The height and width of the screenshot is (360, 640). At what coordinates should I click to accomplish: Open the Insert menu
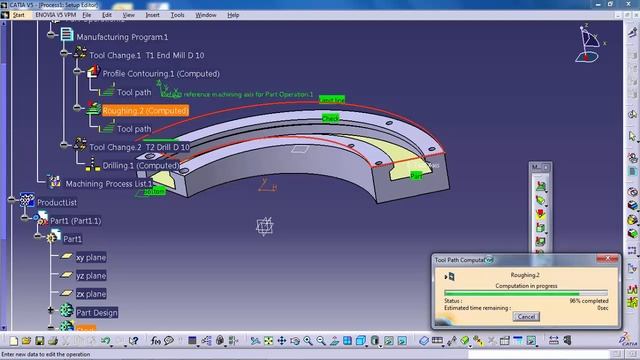(x=152, y=15)
